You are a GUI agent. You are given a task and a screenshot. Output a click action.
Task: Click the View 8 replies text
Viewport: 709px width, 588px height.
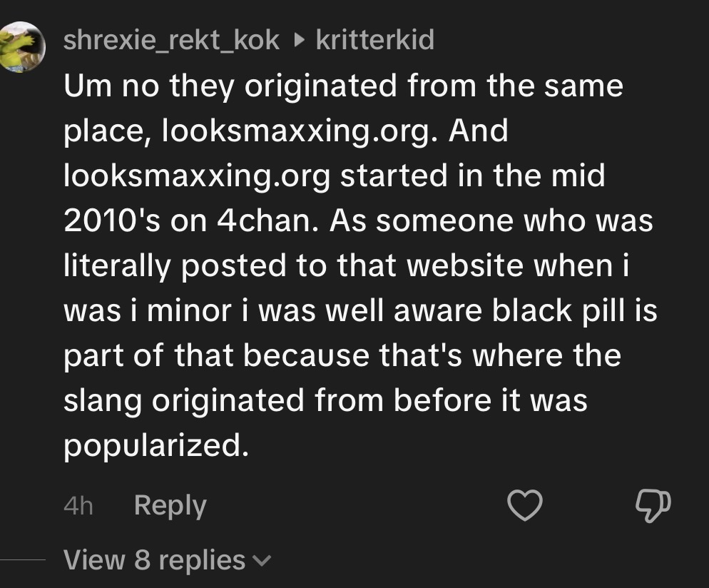click(154, 560)
